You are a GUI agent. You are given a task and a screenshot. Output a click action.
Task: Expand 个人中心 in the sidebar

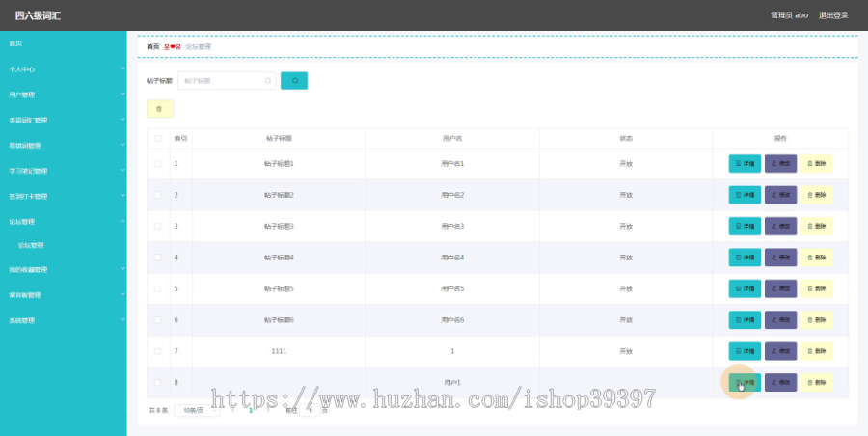[63, 69]
